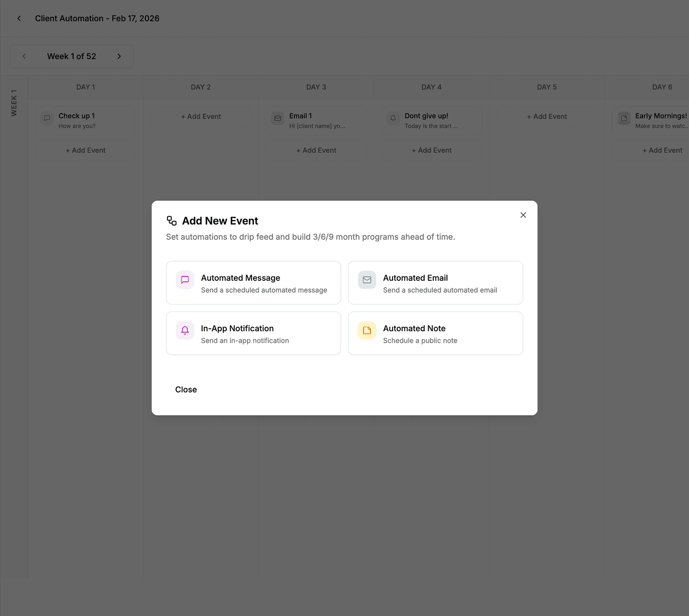Choose the Automated Email option
This screenshot has height=616, width=689.
click(436, 283)
